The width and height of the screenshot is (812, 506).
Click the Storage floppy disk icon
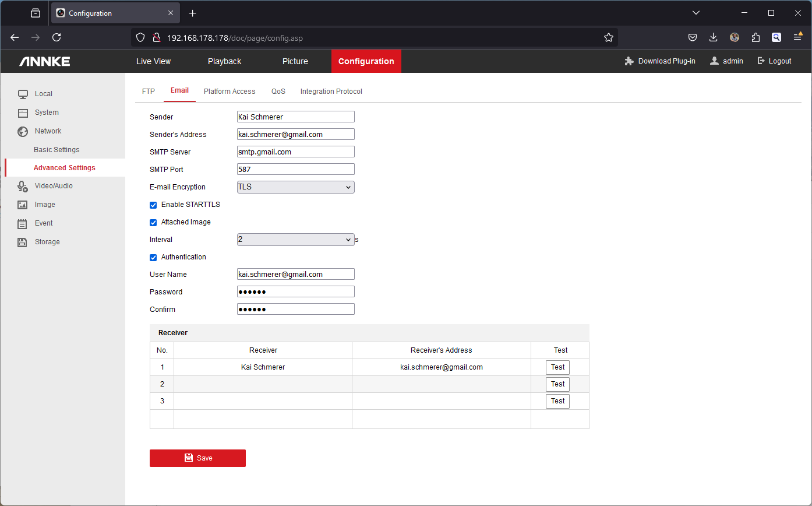click(x=23, y=242)
